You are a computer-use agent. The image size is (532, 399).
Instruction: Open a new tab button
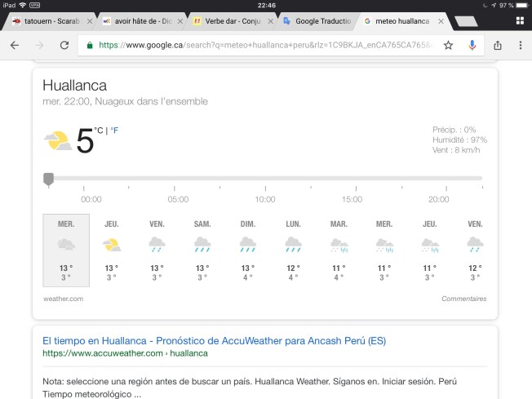[x=466, y=21]
